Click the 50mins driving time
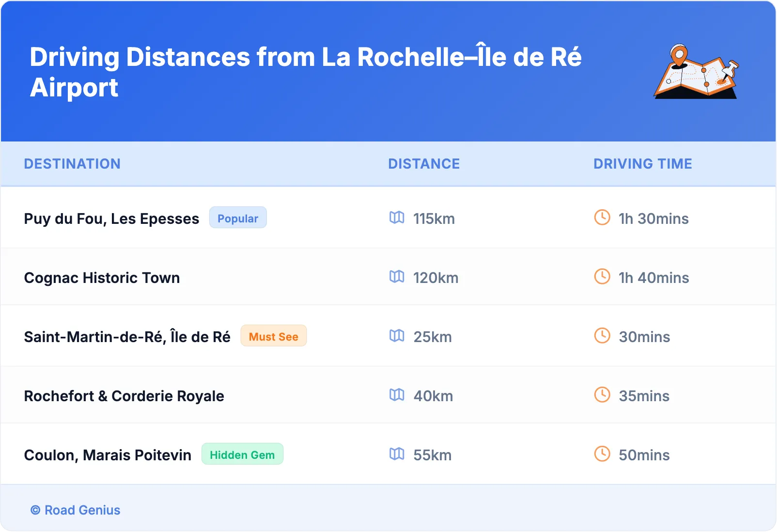This screenshot has height=532, width=777. (644, 455)
